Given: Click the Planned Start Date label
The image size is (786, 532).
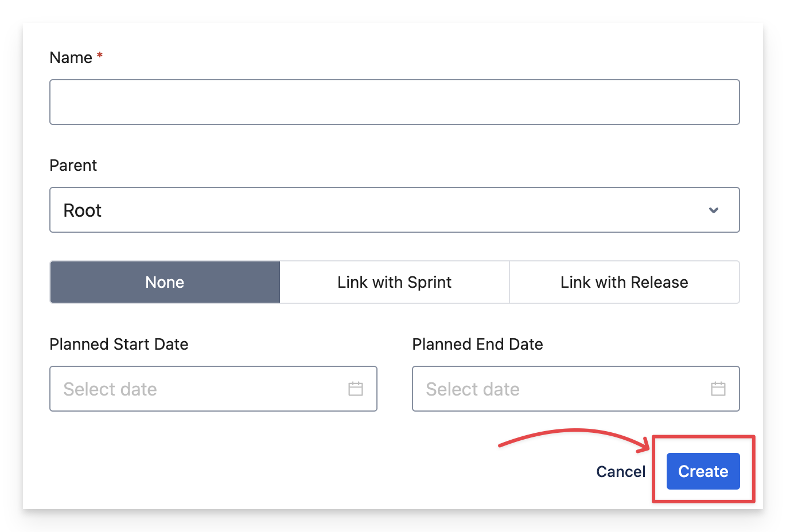Looking at the screenshot, I should 119,344.
